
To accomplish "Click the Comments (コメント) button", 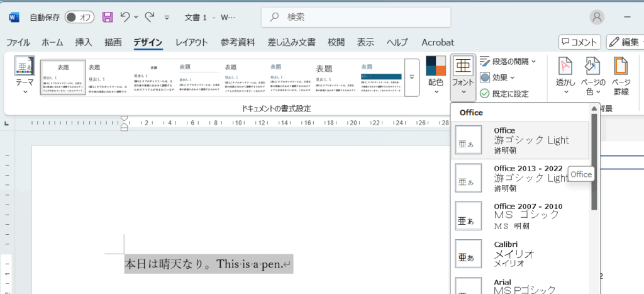I will (579, 42).
